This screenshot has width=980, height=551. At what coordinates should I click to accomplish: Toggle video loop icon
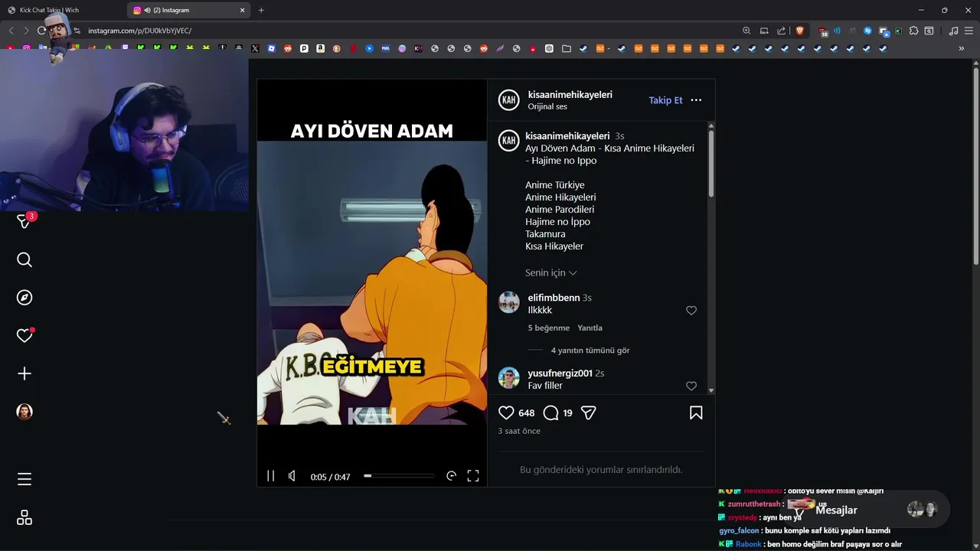point(451,476)
